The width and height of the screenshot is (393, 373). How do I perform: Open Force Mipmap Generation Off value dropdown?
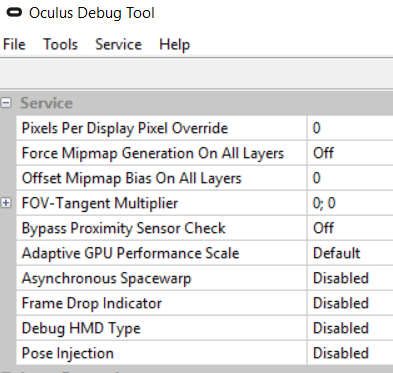(x=350, y=153)
